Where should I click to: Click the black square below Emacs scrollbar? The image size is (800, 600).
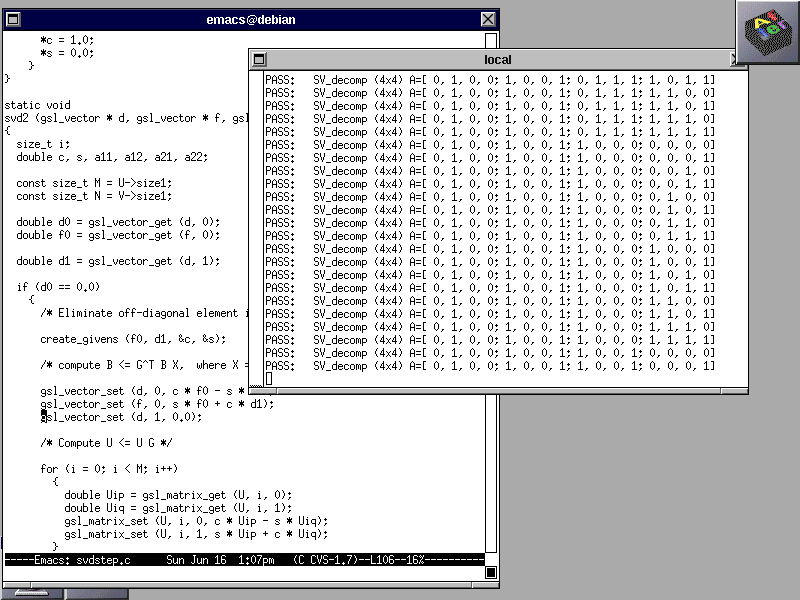pyautogui.click(x=491, y=572)
